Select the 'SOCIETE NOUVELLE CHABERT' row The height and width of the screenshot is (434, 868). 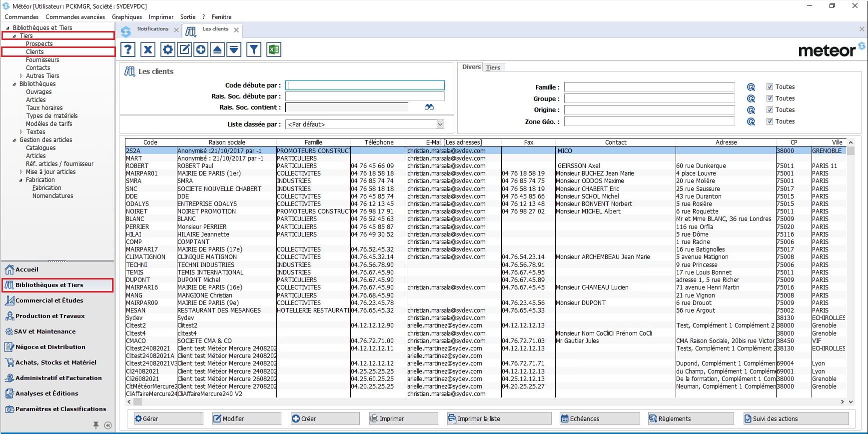tap(486, 189)
